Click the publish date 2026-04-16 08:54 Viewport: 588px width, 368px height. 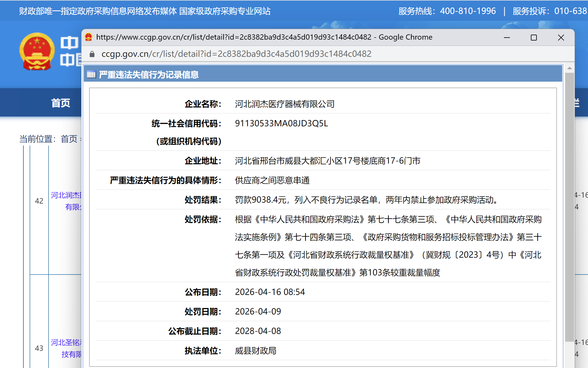click(x=270, y=292)
